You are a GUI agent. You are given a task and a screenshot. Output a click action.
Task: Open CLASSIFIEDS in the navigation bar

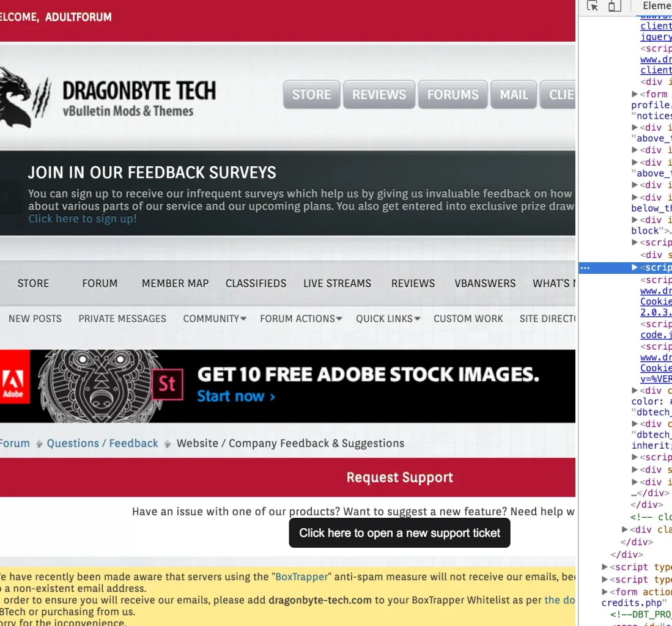[256, 284]
